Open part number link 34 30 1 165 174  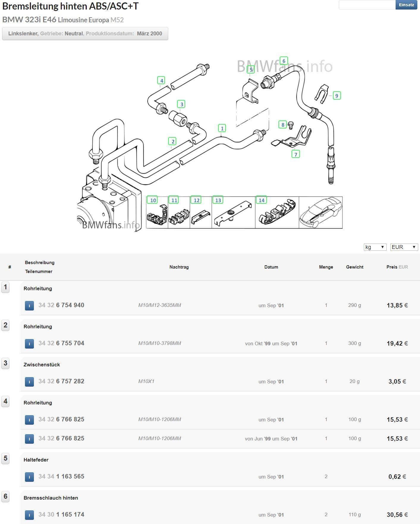(x=61, y=514)
